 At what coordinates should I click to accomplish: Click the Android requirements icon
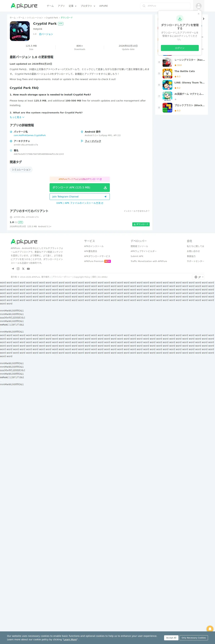(x=82, y=132)
